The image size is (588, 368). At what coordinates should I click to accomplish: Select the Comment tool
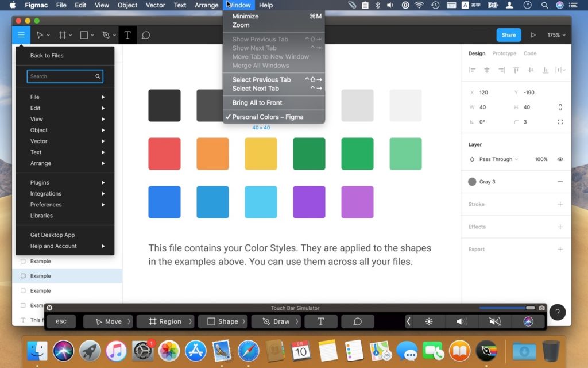click(x=145, y=35)
